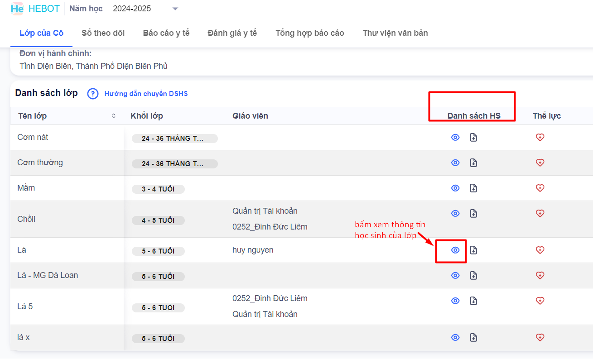
Task: Expand the Năm học 2024-2025 dropdown
Action: 175,9
